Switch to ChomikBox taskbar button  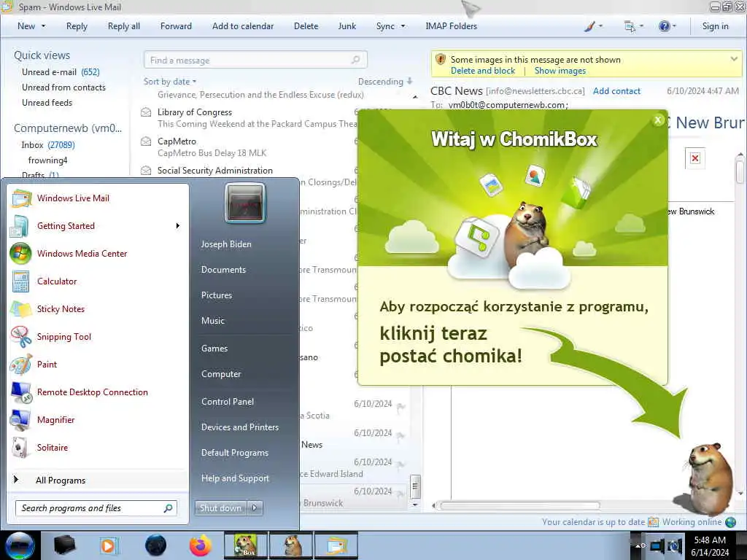tap(246, 545)
